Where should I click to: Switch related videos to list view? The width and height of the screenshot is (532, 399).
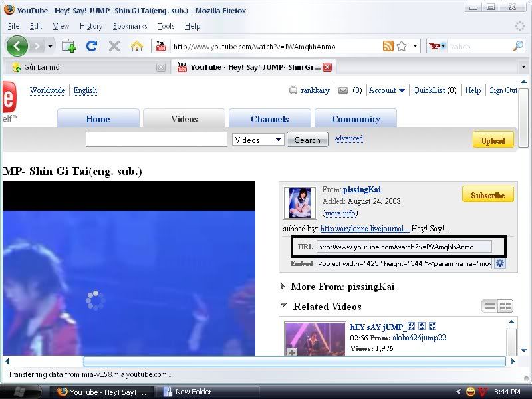click(489, 306)
